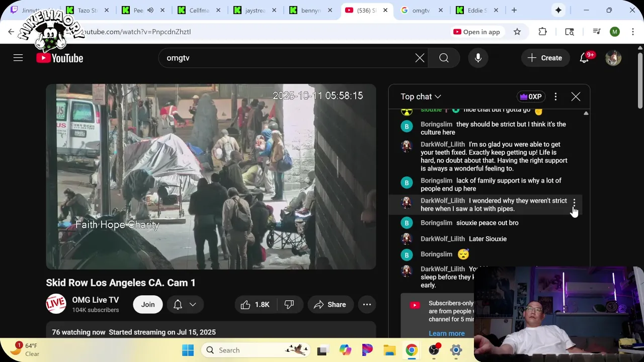The image size is (644, 362).
Task: Close the live chat panel
Action: click(x=576, y=97)
